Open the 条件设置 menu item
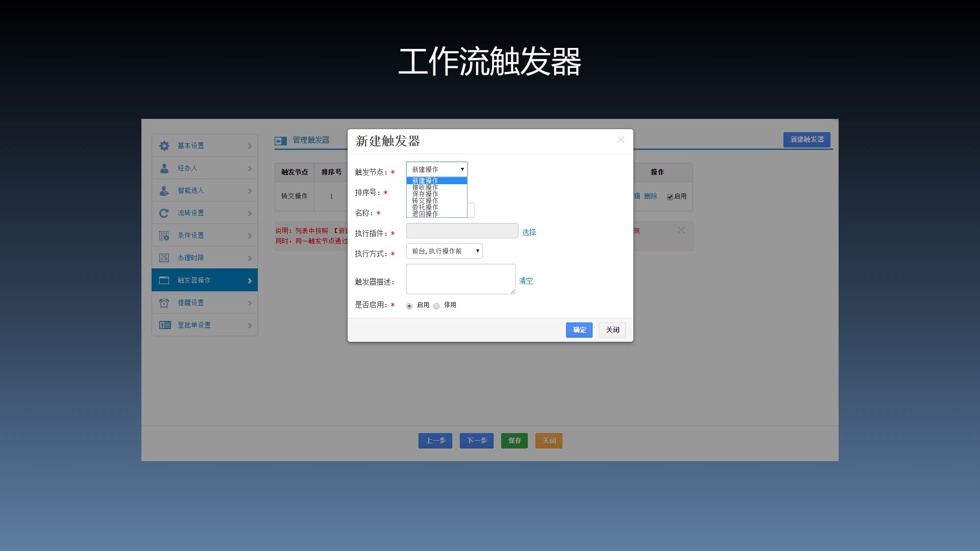 [x=205, y=236]
